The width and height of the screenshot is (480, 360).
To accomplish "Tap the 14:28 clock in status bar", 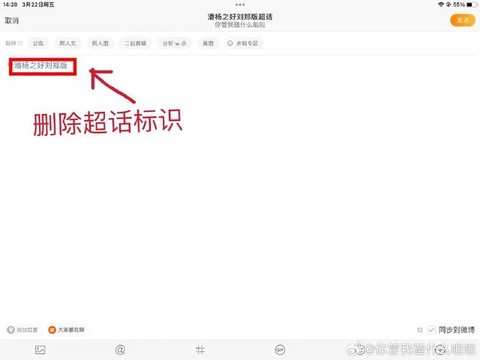I will click(10, 5).
